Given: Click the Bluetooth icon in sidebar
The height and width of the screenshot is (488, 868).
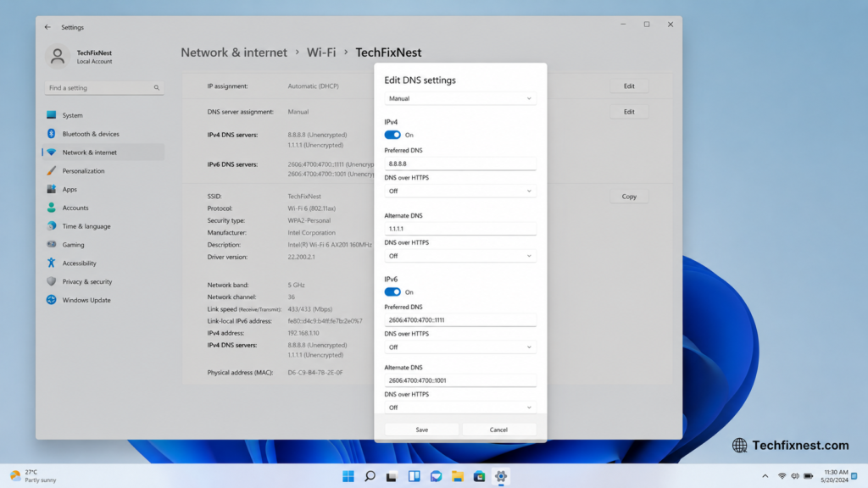Looking at the screenshot, I should [x=52, y=133].
